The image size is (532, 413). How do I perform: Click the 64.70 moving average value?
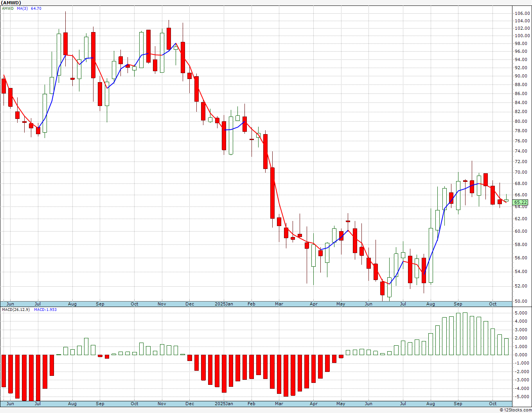[36, 8]
